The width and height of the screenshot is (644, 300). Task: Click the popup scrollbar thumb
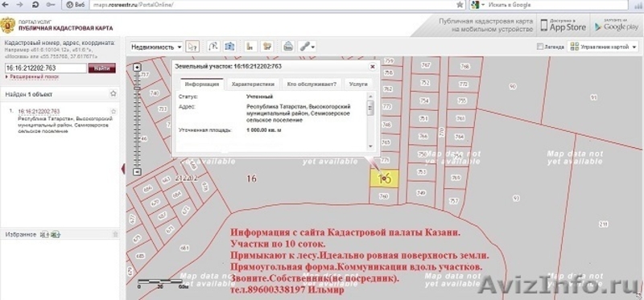tap(371, 108)
